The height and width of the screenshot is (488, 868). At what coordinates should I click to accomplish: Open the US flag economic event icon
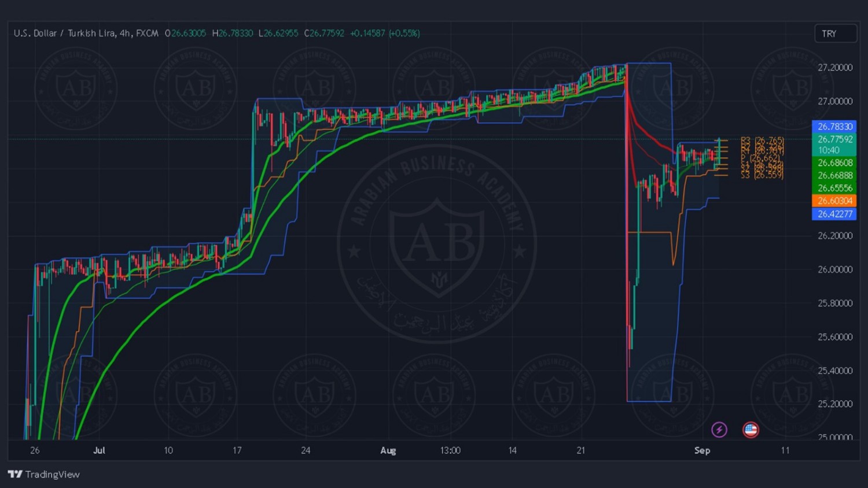pyautogui.click(x=751, y=430)
